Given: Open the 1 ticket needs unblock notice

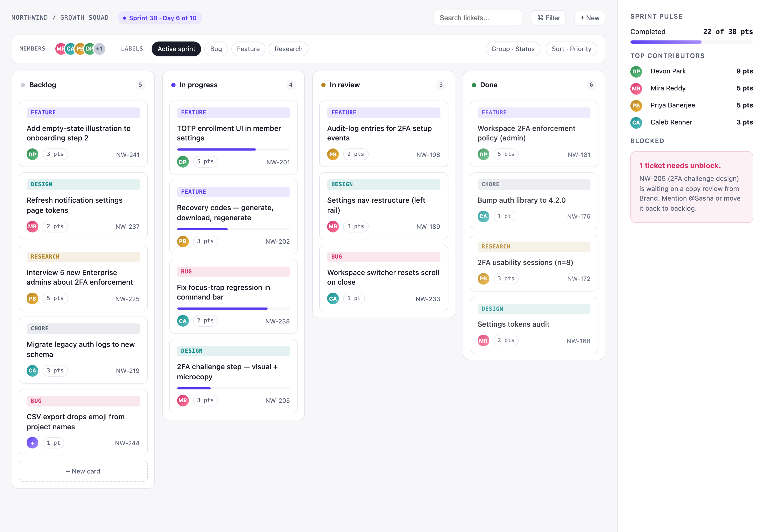Looking at the screenshot, I should click(x=691, y=187).
